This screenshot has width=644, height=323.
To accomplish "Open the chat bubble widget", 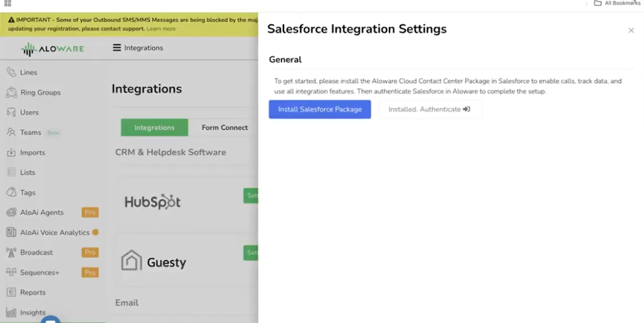I will pyautogui.click(x=51, y=319).
